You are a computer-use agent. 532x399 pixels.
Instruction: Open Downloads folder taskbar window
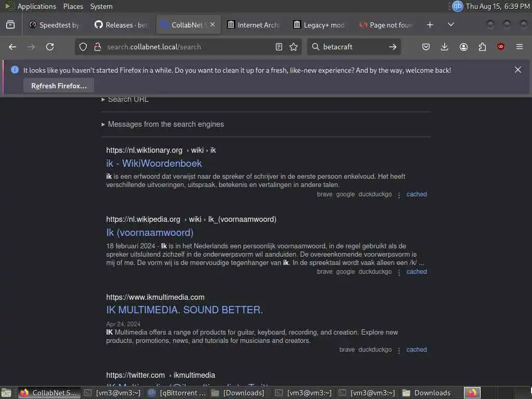(x=427, y=393)
